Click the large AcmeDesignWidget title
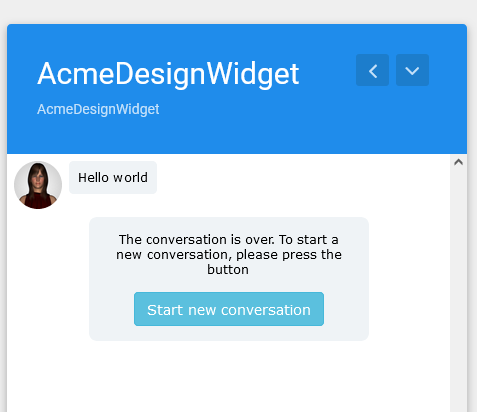The width and height of the screenshot is (477, 412). pyautogui.click(x=168, y=74)
